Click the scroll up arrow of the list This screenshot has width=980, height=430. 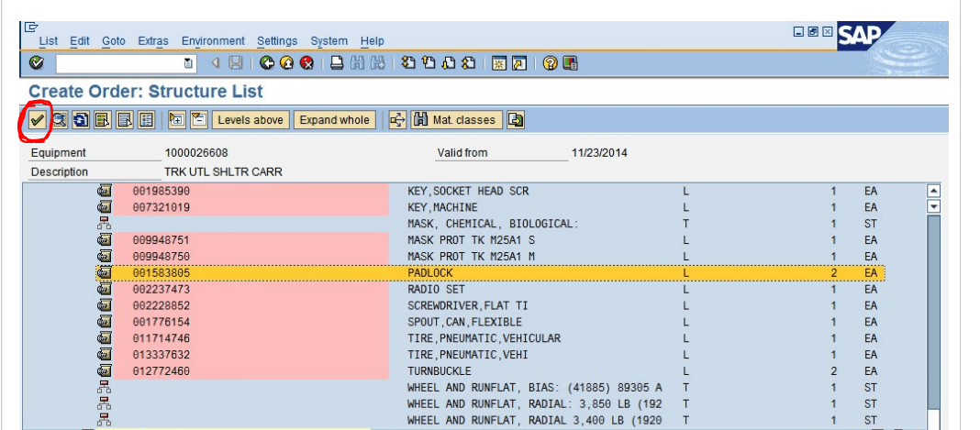click(x=934, y=191)
